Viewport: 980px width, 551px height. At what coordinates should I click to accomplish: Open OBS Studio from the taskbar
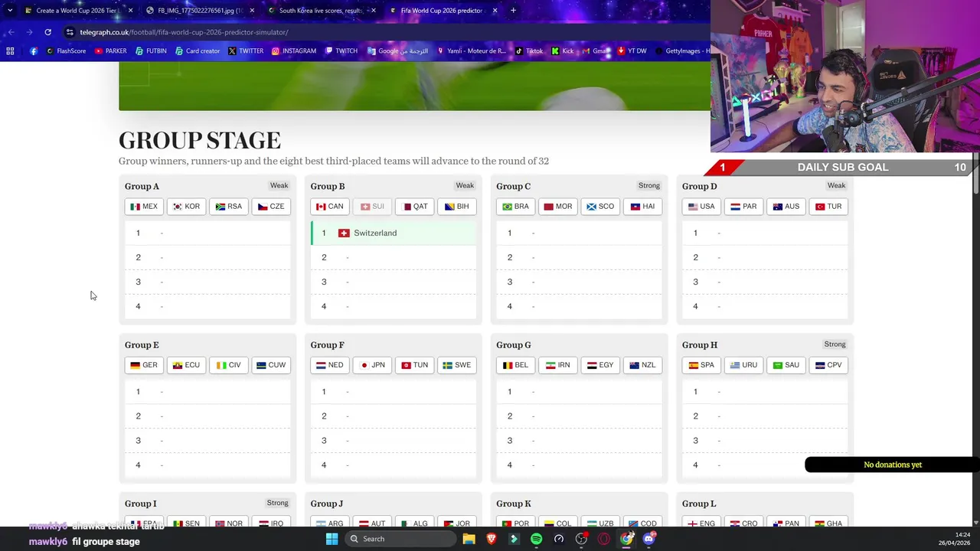(x=581, y=539)
